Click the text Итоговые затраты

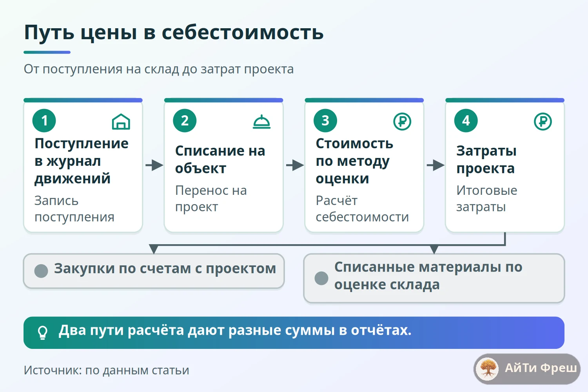487,198
